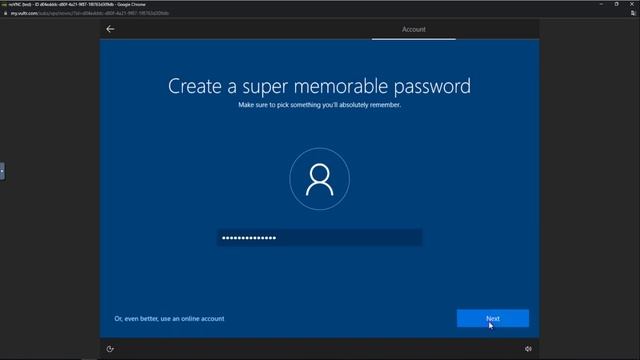Click the Chrome icon at address bar end

[x=633, y=13]
